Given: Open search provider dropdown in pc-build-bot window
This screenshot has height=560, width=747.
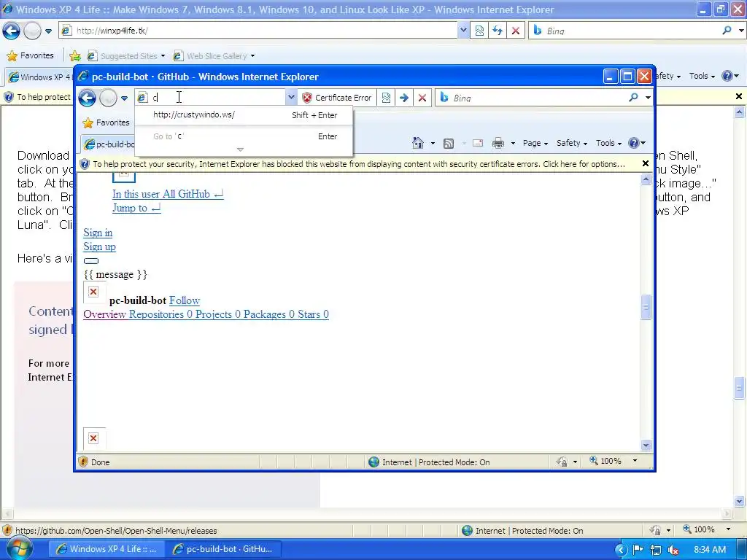Looking at the screenshot, I should (x=648, y=98).
